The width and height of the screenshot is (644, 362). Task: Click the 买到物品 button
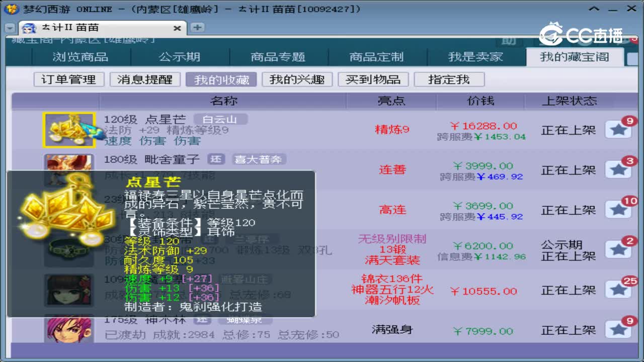(x=373, y=79)
